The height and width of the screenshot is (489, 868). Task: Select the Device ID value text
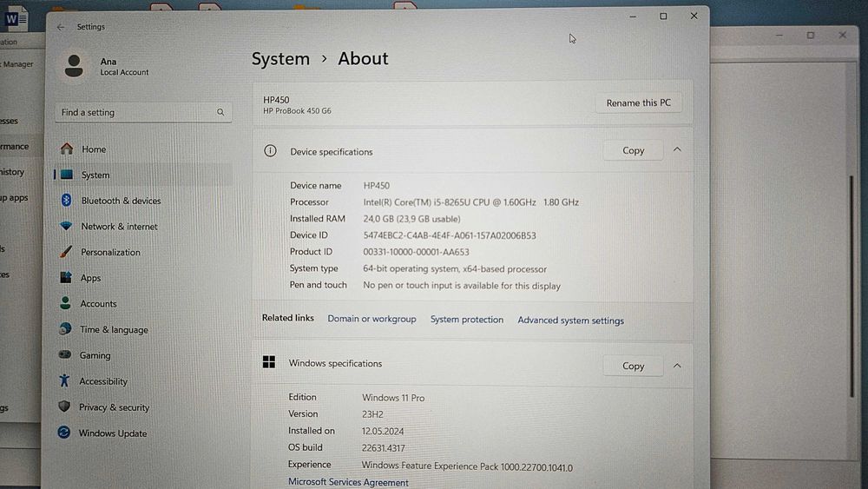pyautogui.click(x=450, y=235)
